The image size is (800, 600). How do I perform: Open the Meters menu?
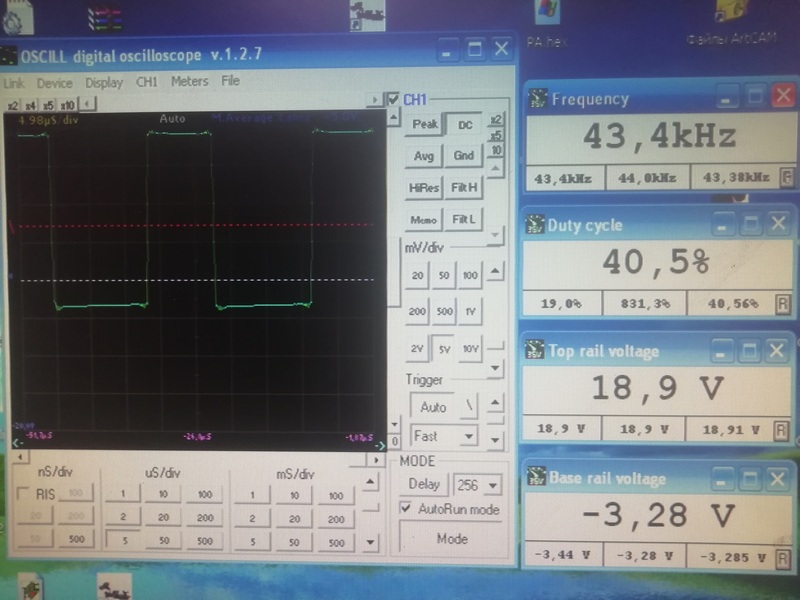189,82
